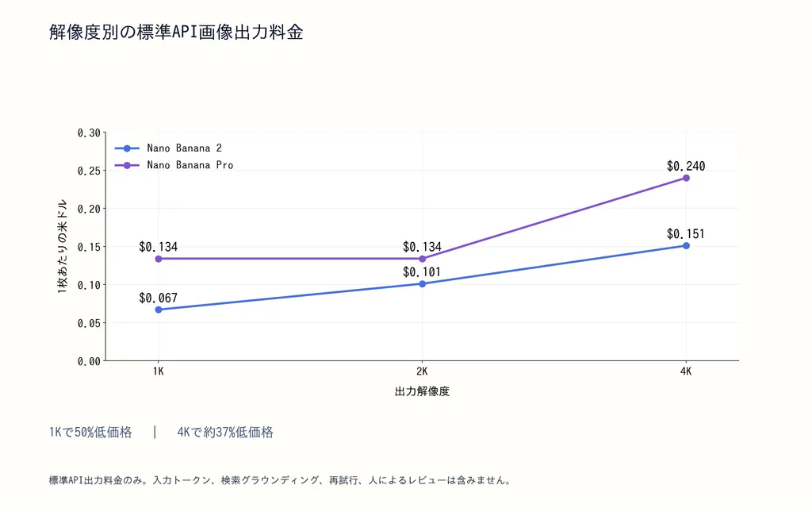Image resolution: width=812 pixels, height=508 pixels.
Task: Click the chart title 解像度別の標準API画像出力料金
Action: click(176, 32)
